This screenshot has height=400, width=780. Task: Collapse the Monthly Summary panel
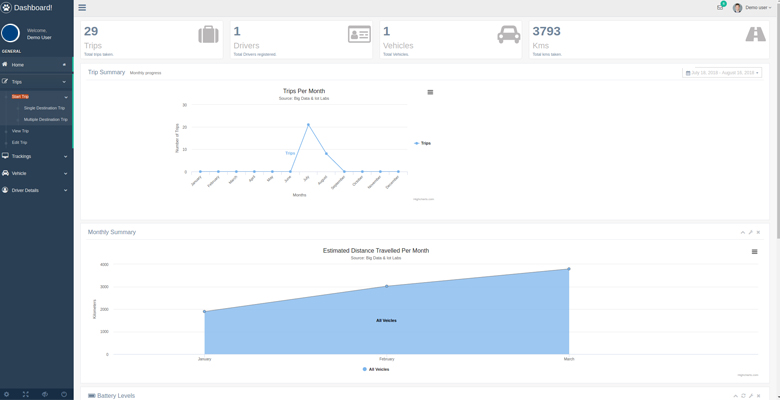[x=743, y=232]
